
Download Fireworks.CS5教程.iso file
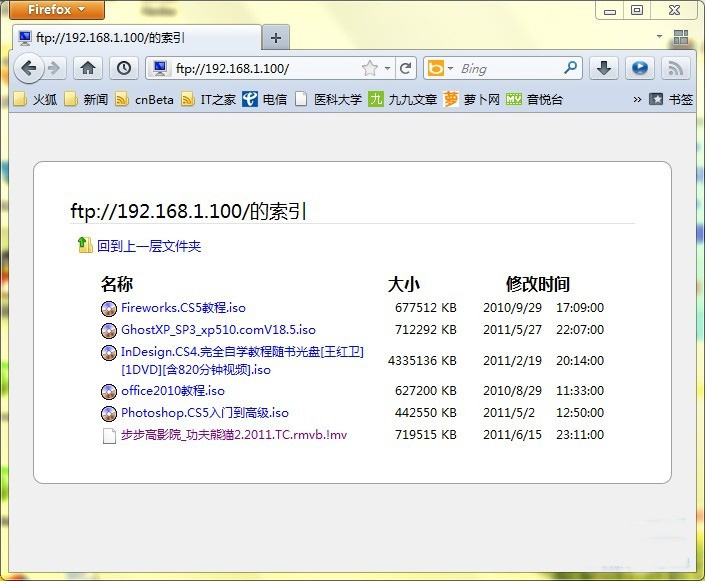point(183,308)
